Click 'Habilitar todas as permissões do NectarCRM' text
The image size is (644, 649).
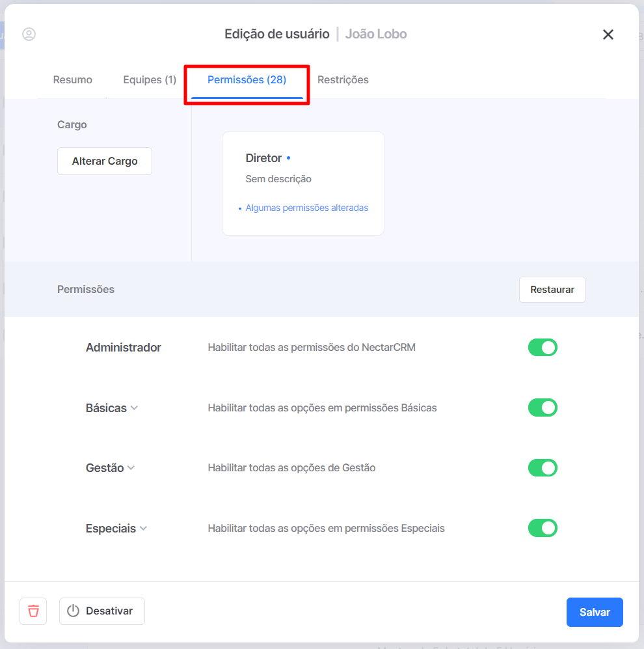pos(312,347)
